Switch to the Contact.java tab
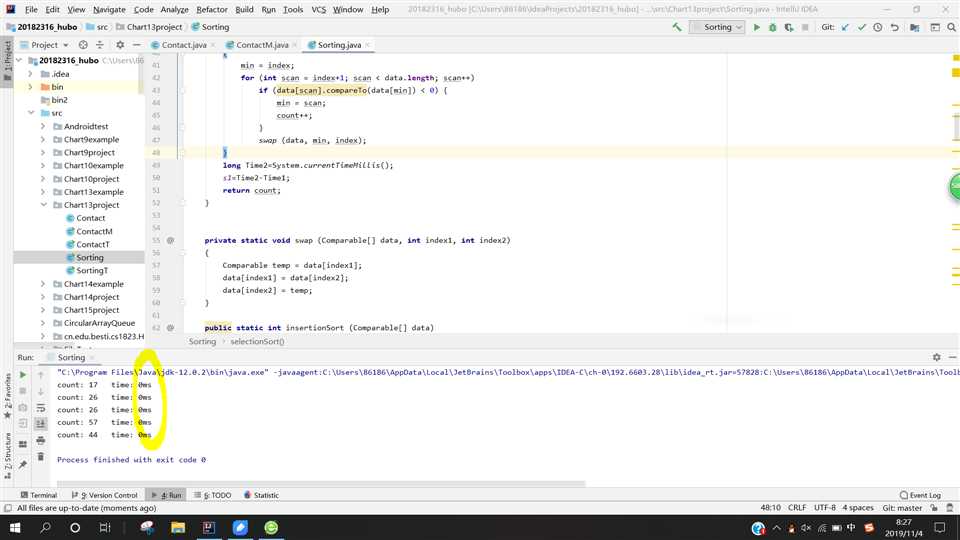Screen dimensions: 960x540 [x=184, y=45]
